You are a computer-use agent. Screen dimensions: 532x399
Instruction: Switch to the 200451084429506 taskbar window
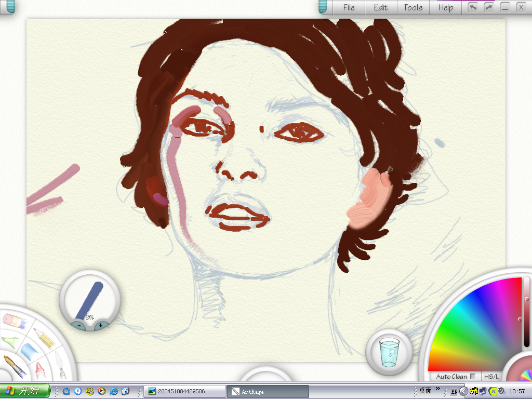(185, 391)
